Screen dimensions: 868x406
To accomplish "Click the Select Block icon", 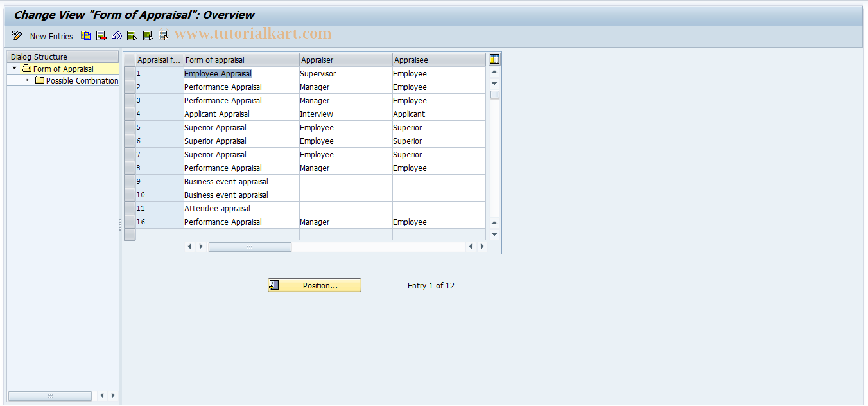I will [x=148, y=36].
